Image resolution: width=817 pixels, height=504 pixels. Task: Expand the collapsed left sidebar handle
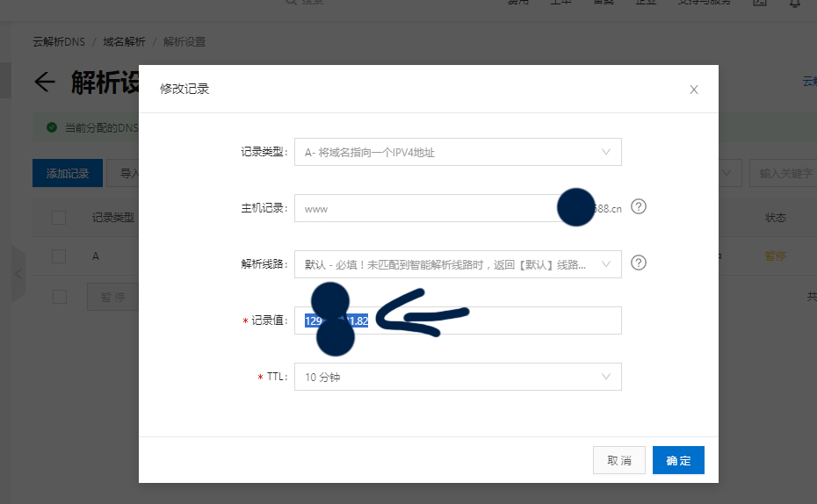18,274
